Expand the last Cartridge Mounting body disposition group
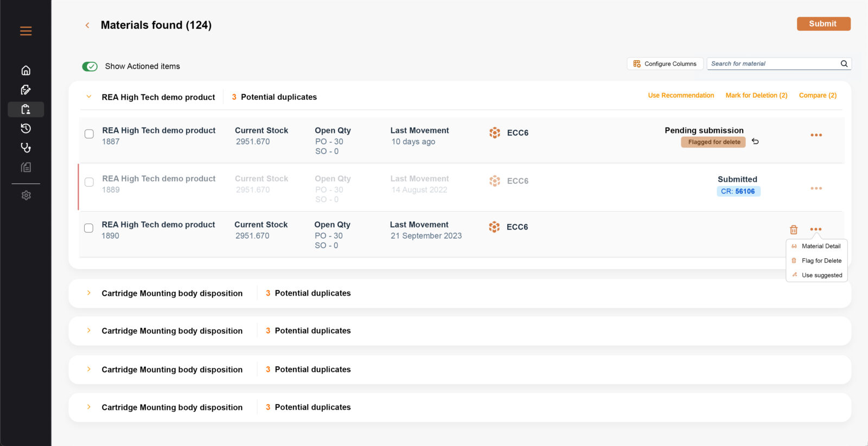Image resolution: width=868 pixels, height=446 pixels. pos(89,407)
